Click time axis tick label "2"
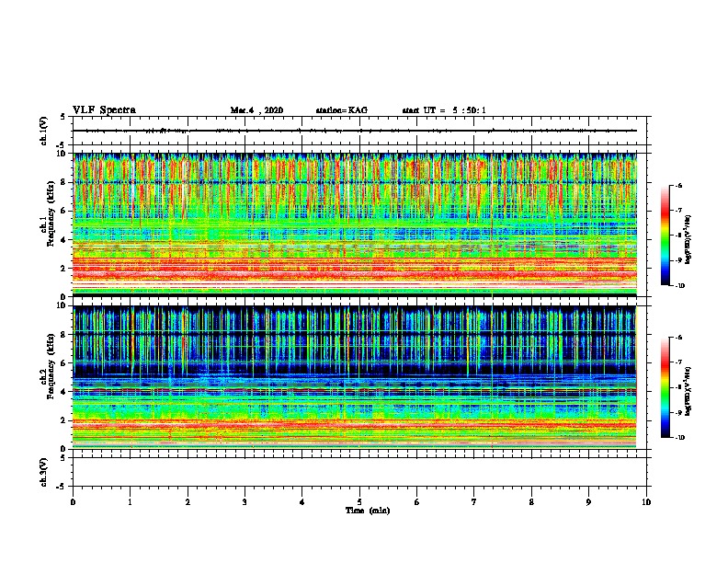 coord(188,502)
